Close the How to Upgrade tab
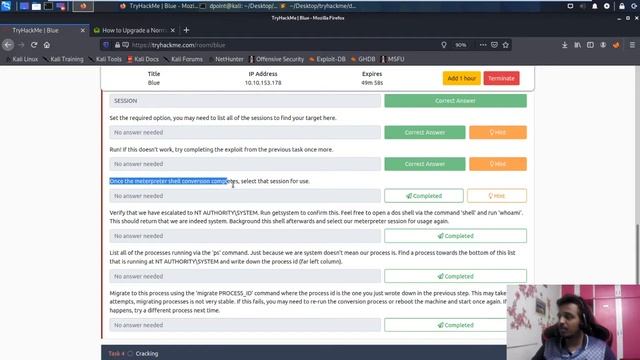Viewport: 640px width, 360px height. [x=173, y=30]
